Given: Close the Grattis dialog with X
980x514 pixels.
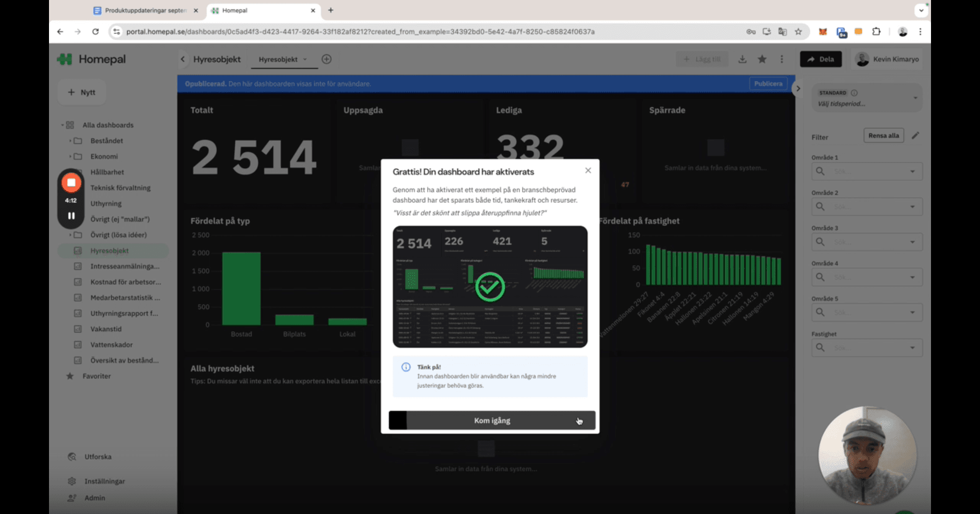Looking at the screenshot, I should pyautogui.click(x=588, y=170).
